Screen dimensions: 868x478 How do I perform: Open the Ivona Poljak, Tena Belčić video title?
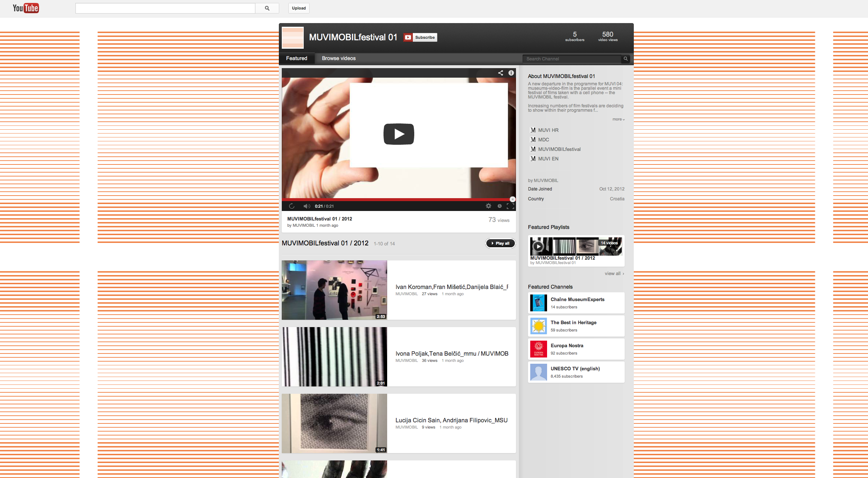(x=452, y=353)
